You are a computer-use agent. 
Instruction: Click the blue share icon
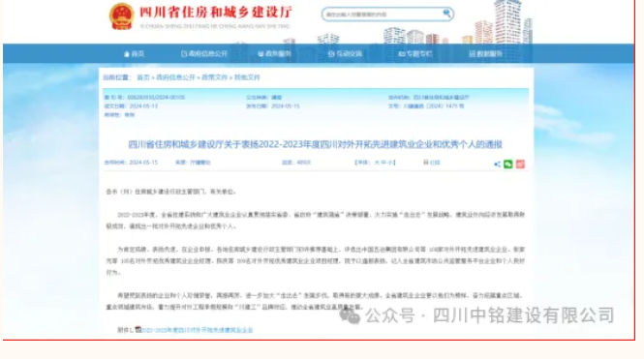[497, 165]
